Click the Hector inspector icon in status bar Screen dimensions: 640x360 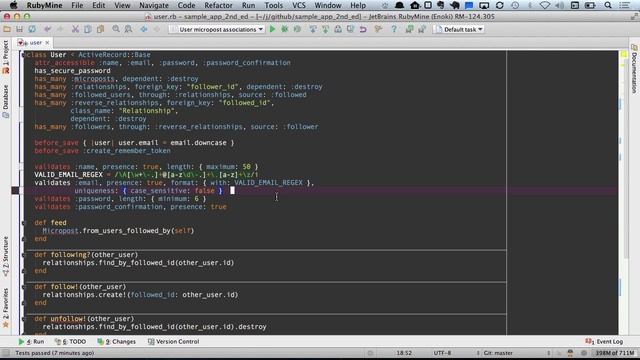tap(570, 353)
